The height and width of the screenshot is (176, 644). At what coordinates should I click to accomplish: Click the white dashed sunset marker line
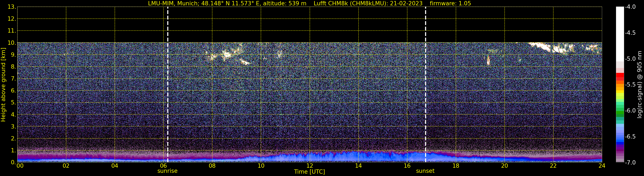pyautogui.click(x=425, y=85)
